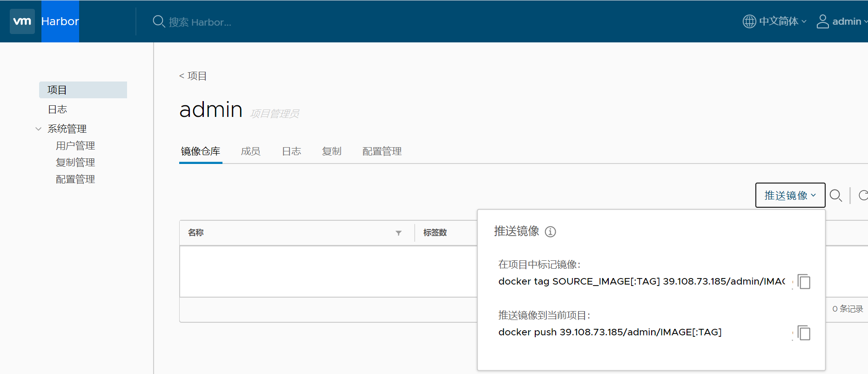Focus the 搜索 Harbor search field
868x374 pixels.
[x=200, y=22]
